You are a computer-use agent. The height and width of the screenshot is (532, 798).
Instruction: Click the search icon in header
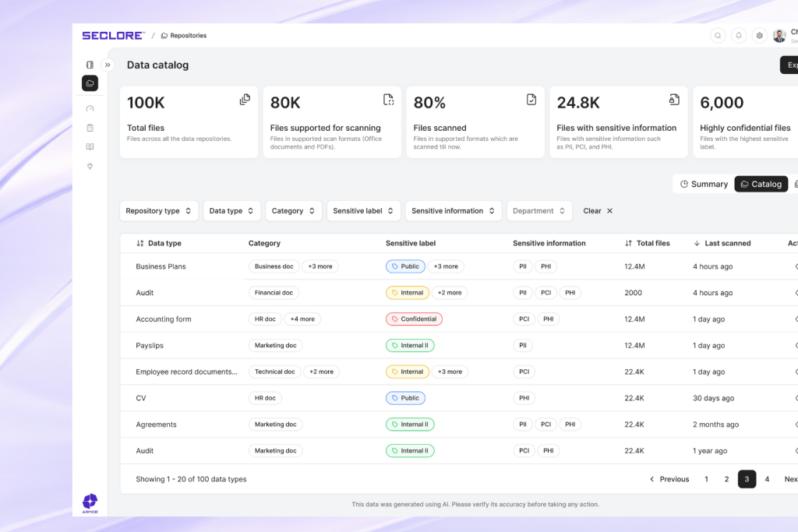coord(718,36)
